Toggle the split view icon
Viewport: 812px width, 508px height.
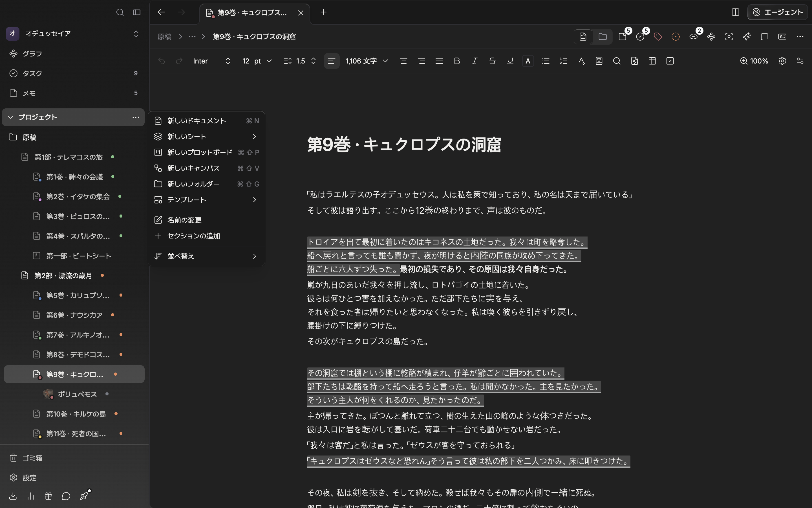[735, 12]
